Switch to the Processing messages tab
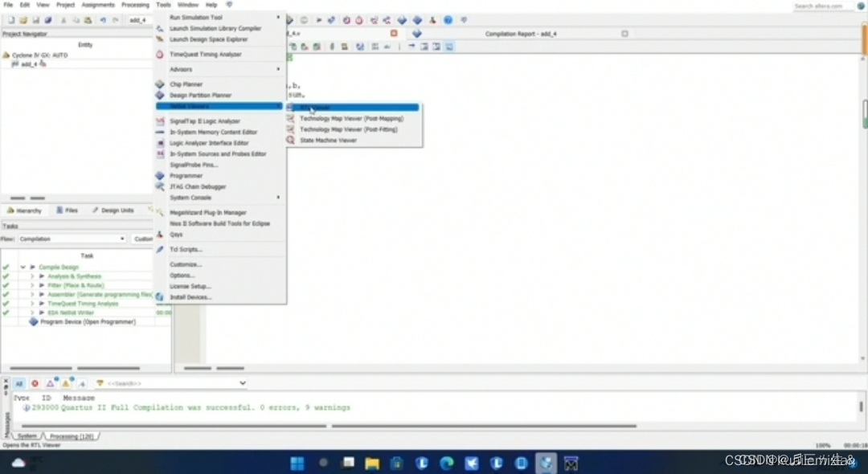Screen dimensions: 868x474 72,436
